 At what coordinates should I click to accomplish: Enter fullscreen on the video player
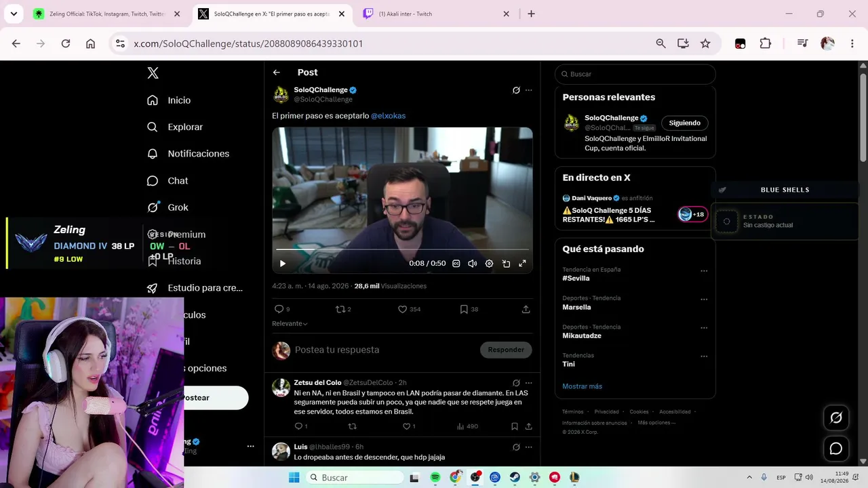point(522,264)
